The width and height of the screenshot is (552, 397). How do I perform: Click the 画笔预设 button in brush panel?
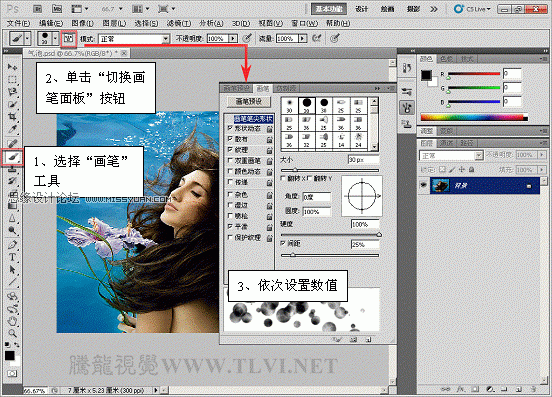coord(249,102)
